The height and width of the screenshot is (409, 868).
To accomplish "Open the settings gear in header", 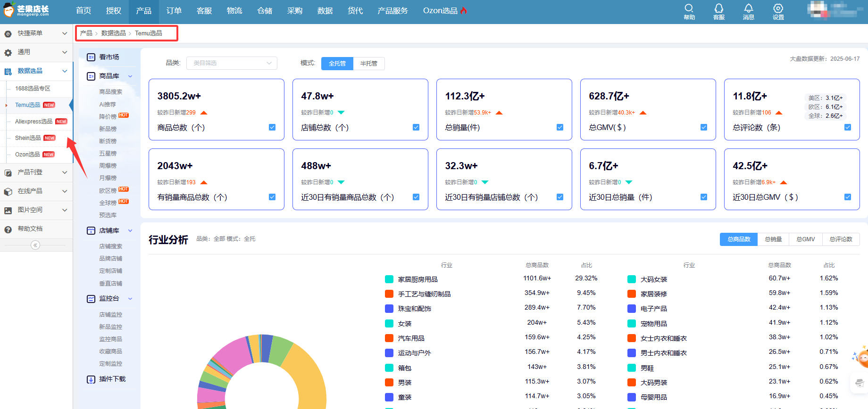I will (778, 8).
